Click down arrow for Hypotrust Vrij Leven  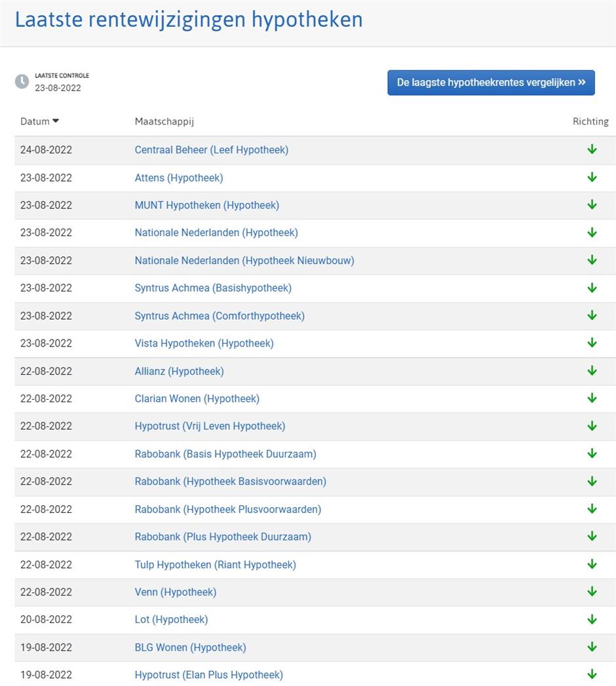click(x=592, y=426)
